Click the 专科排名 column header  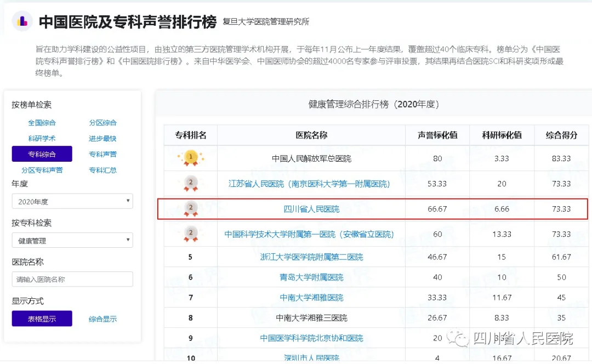pos(191,135)
